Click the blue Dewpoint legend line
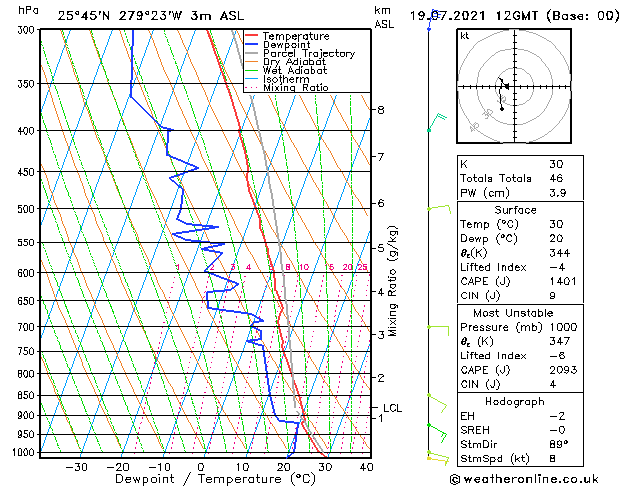This screenshot has height=486, width=629. pos(252,45)
